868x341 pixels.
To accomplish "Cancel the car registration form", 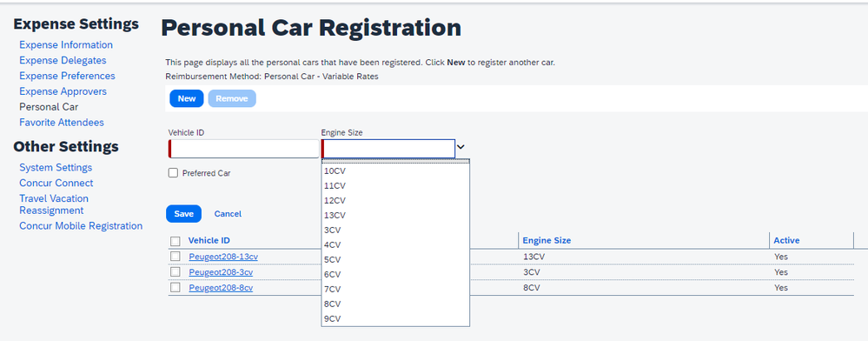I will (228, 213).
